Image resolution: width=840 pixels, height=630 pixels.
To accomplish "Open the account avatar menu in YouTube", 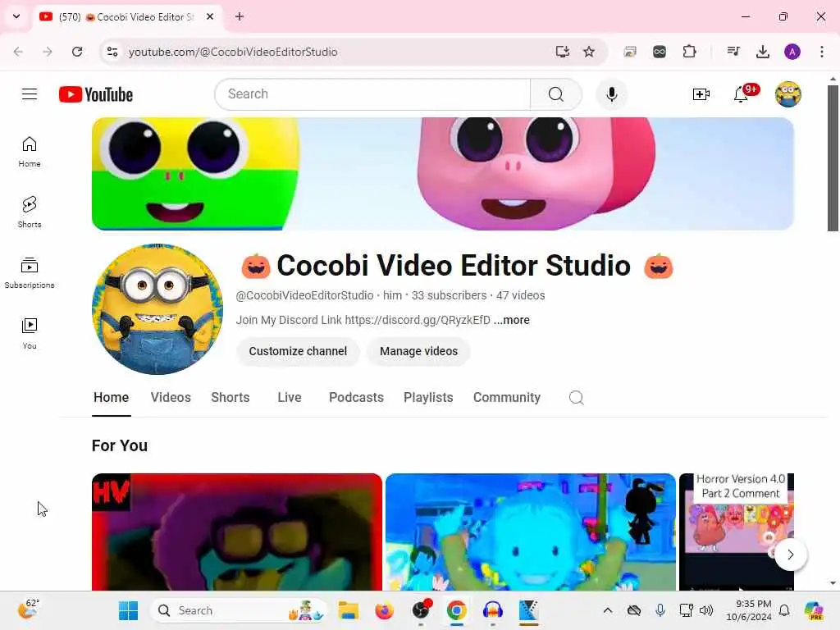I will click(788, 94).
